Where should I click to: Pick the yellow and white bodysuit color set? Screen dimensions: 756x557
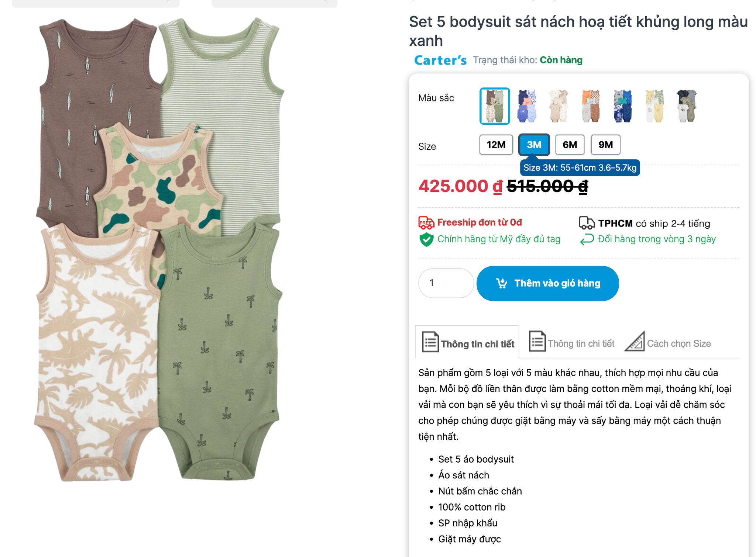[x=654, y=106]
